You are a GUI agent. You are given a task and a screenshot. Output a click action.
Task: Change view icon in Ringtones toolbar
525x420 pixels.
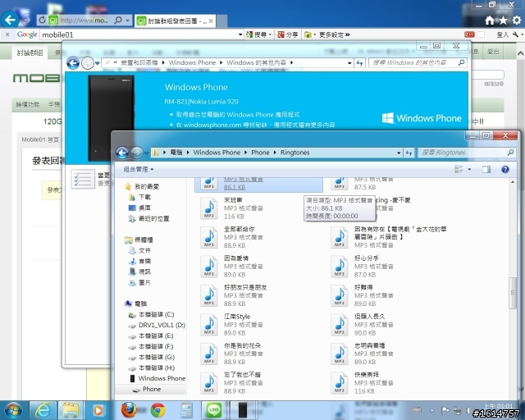point(459,170)
